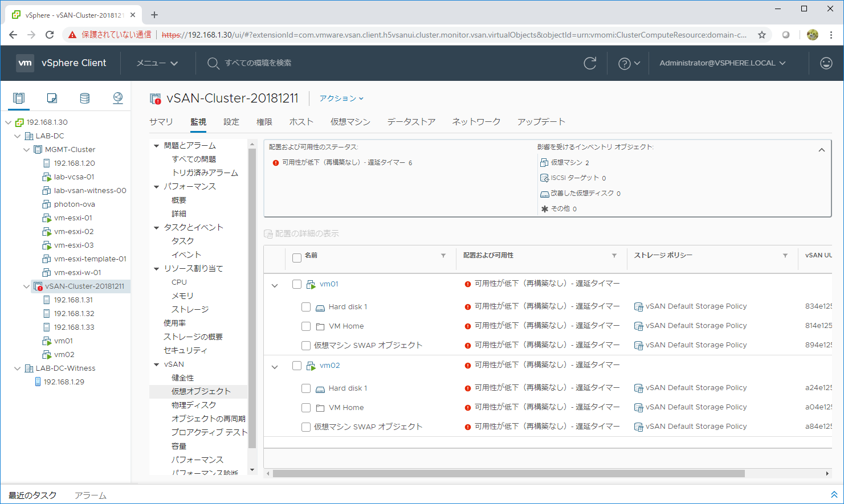Check vm02 SWAP object checkbox

(x=306, y=427)
